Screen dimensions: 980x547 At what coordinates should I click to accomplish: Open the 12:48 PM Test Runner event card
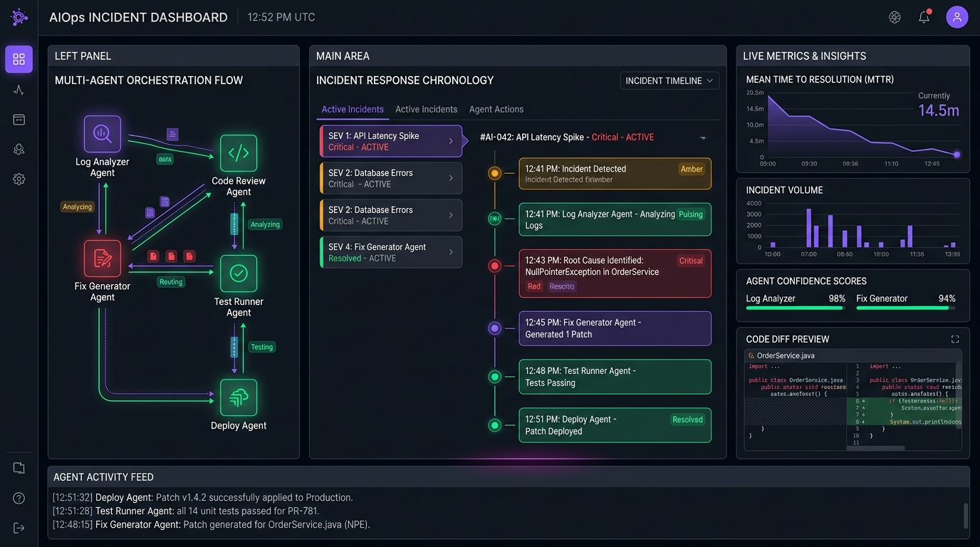click(x=615, y=377)
